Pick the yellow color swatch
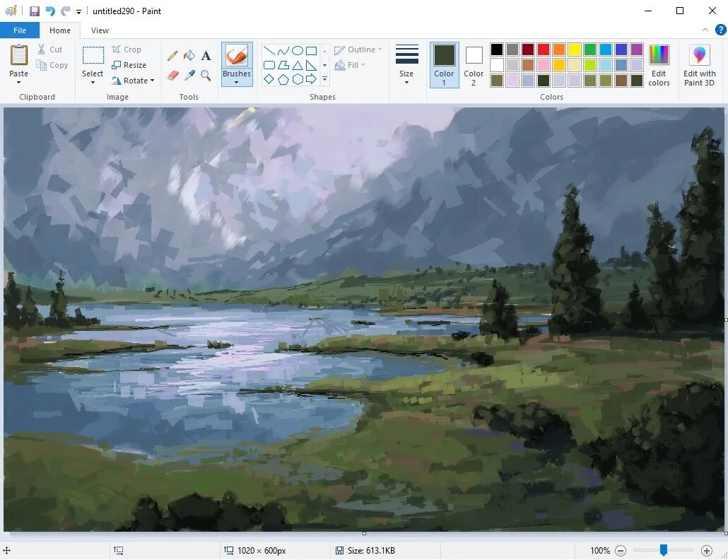 coord(575,49)
